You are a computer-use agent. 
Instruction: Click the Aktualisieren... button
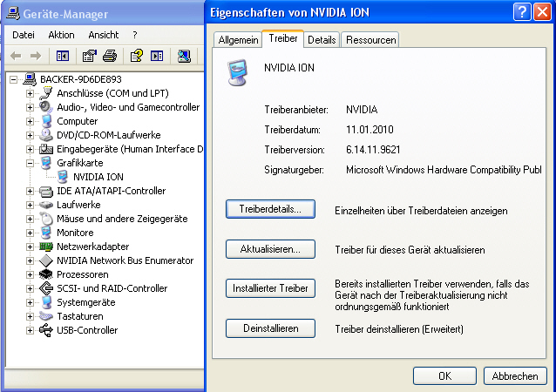point(270,249)
